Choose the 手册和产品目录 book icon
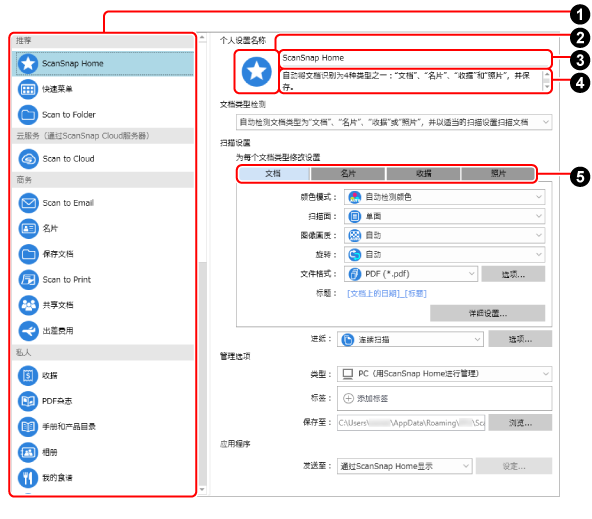This screenshot has height=519, width=592. [28, 427]
